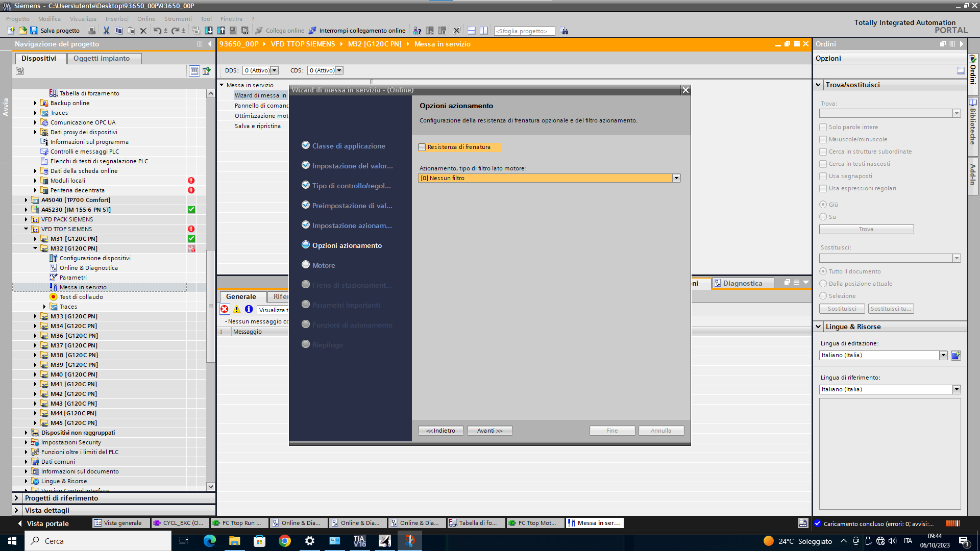980x551 pixels.
Task: Delete with the X toolbar icon
Action: 143,31
